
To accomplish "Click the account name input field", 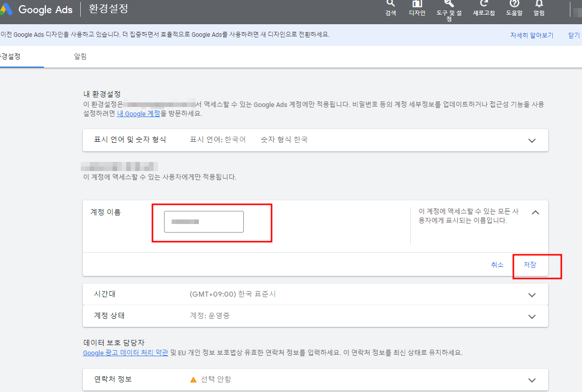I will (x=203, y=221).
